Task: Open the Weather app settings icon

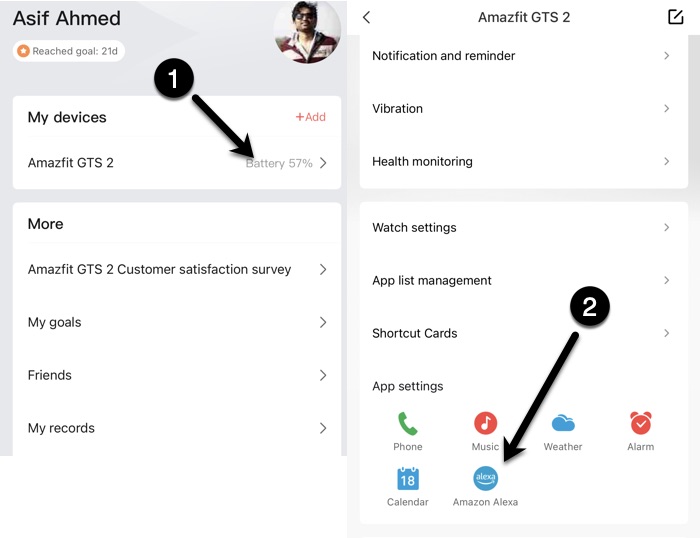Action: click(x=563, y=423)
